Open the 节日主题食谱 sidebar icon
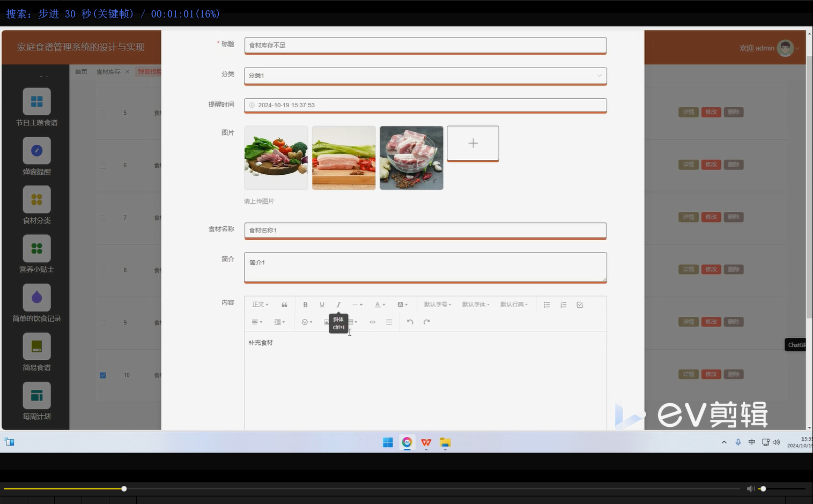 tap(36, 101)
